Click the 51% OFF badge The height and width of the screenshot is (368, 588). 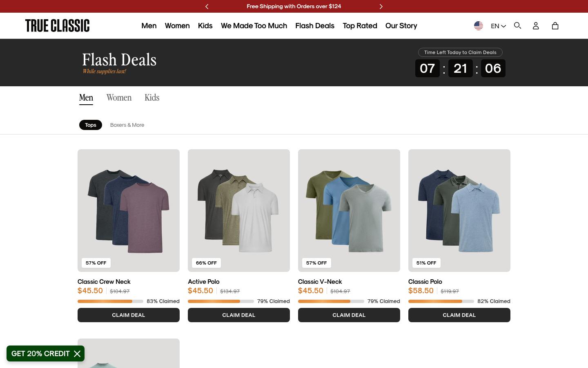426,263
